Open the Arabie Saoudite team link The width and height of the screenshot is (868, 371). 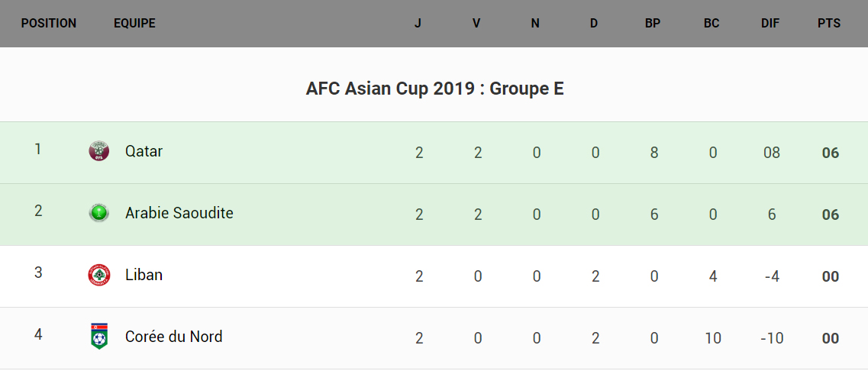click(x=179, y=213)
